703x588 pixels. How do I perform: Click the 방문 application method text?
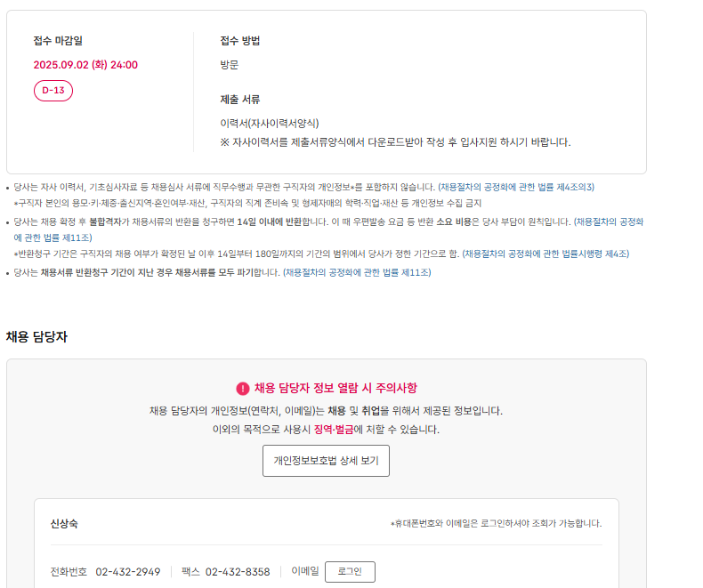pos(230,65)
